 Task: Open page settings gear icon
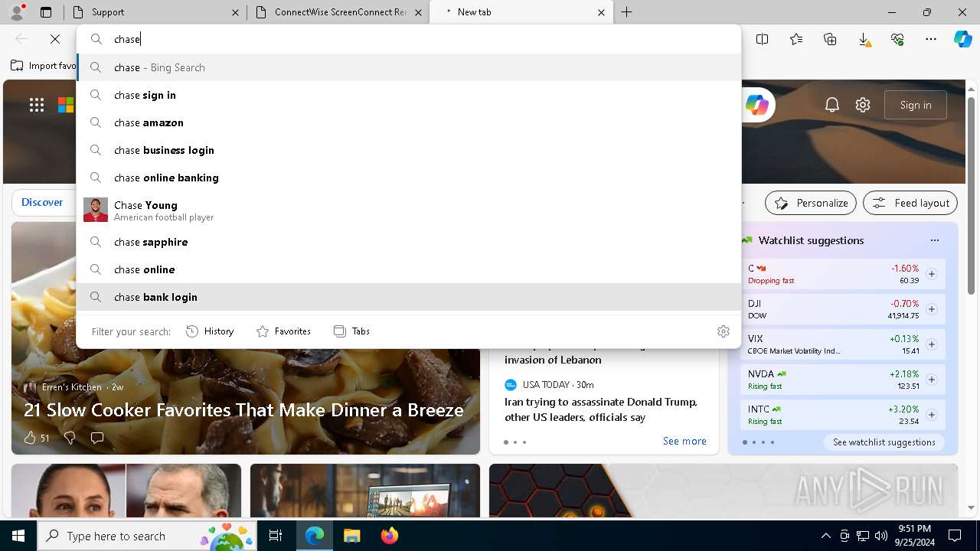pos(863,105)
